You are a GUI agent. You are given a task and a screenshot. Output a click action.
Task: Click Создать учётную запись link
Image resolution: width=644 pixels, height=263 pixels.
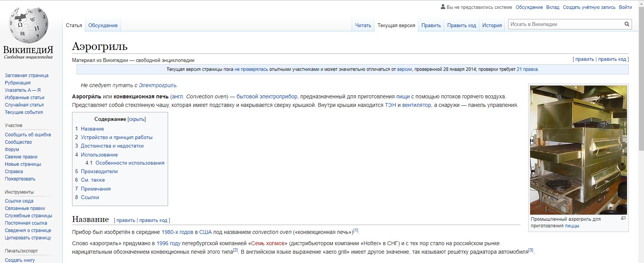(x=589, y=7)
